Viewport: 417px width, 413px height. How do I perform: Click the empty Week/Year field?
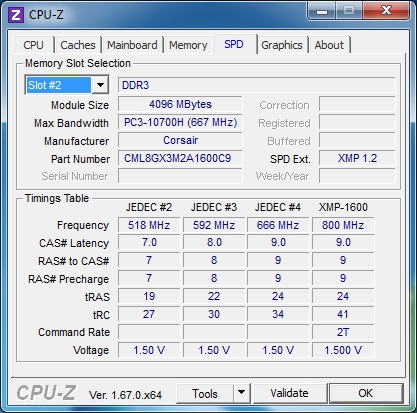tap(357, 176)
